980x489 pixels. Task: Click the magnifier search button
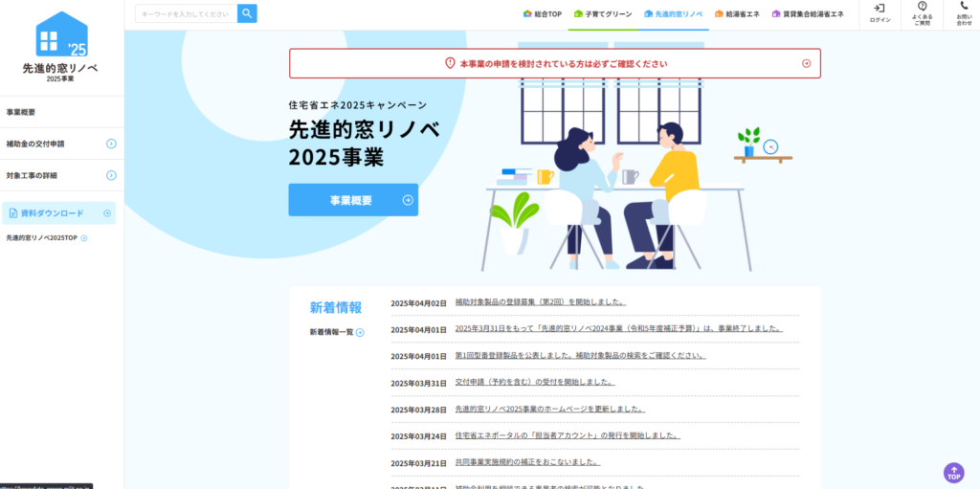[247, 13]
